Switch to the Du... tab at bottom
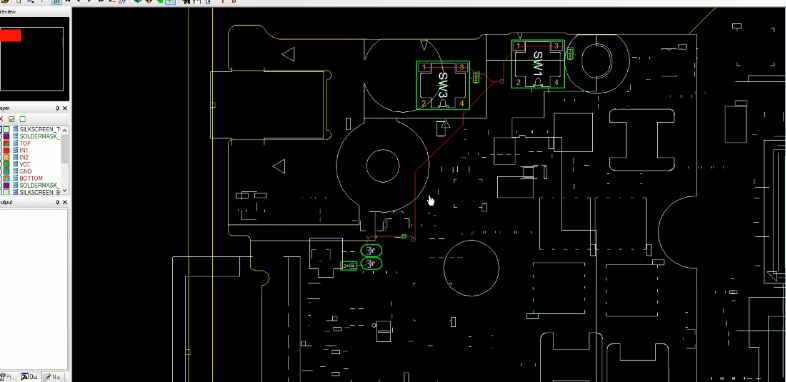The height and width of the screenshot is (382, 786). coord(30,377)
